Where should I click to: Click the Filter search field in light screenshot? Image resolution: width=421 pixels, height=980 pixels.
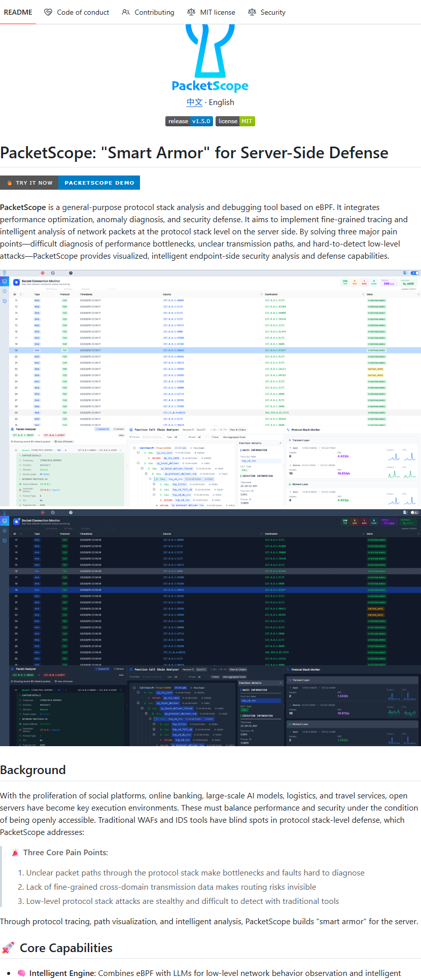pyautogui.click(x=153, y=437)
